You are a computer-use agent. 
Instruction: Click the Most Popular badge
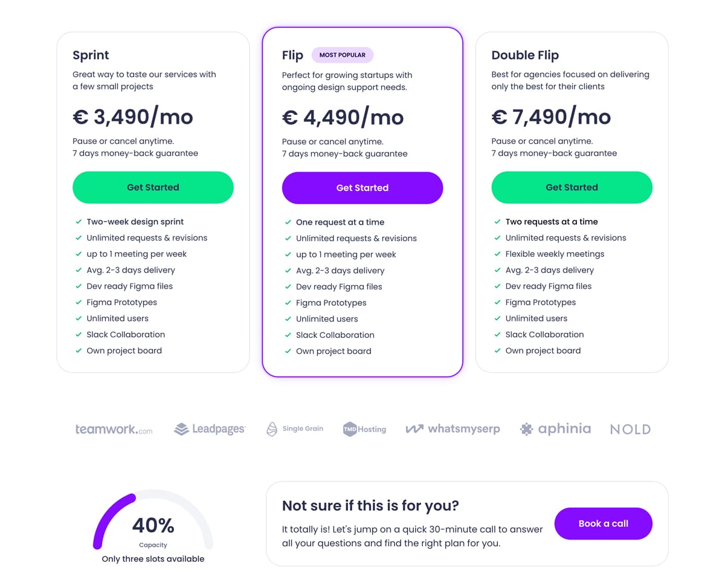(x=343, y=55)
